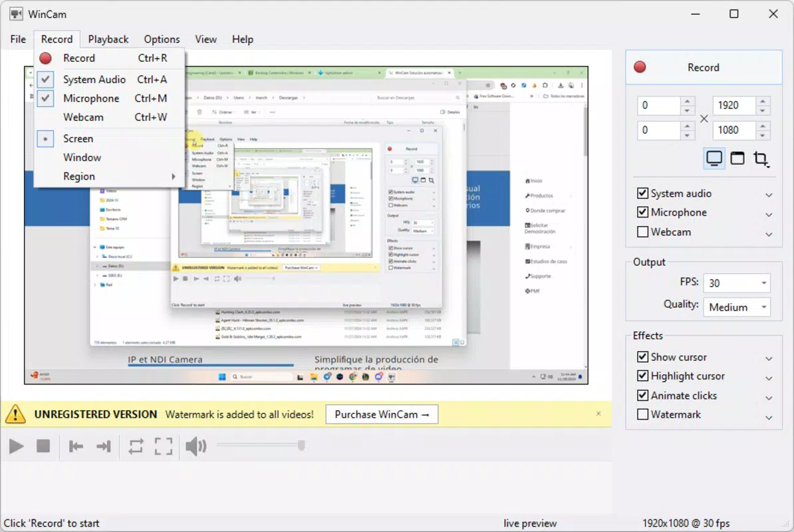Click the volume slider handle
The image size is (794, 532).
pos(302,446)
